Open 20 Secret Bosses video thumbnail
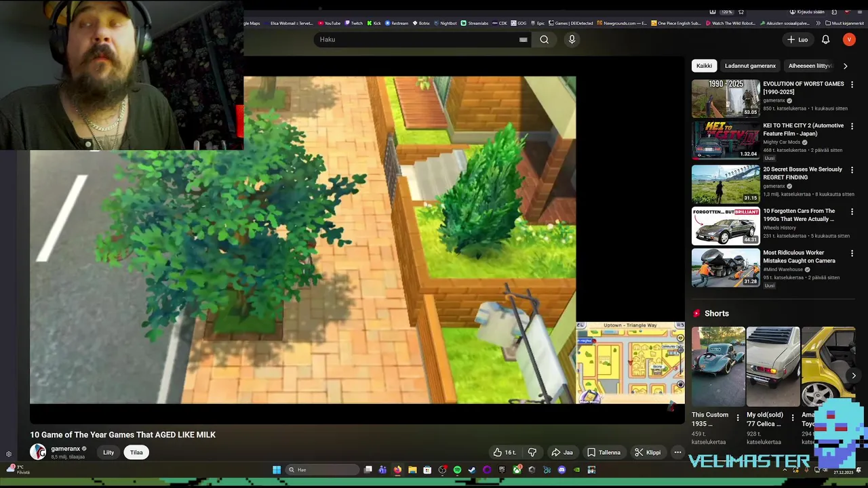 tap(726, 184)
